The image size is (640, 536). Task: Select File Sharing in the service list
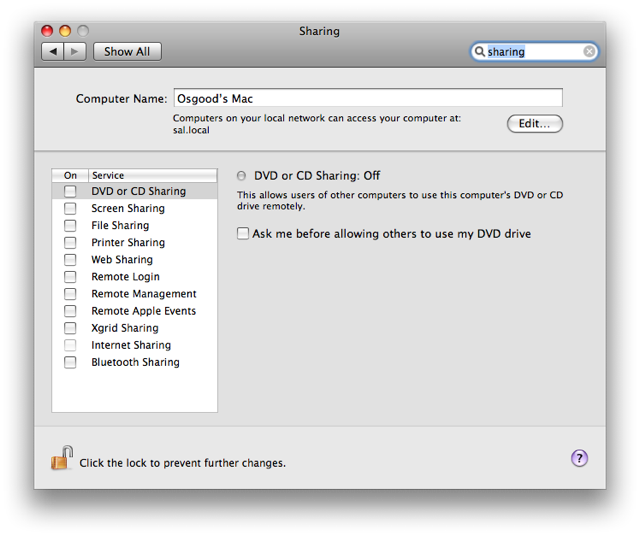(135, 225)
